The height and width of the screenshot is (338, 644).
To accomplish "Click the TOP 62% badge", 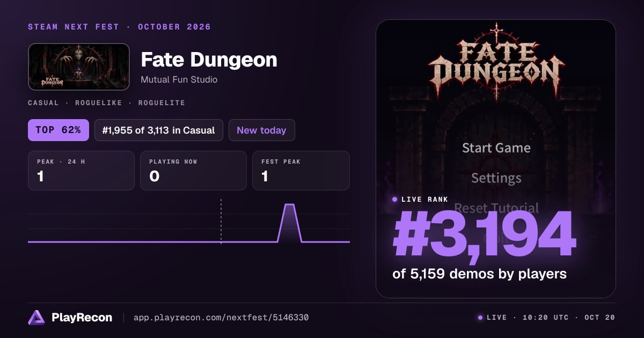I will 58,130.
